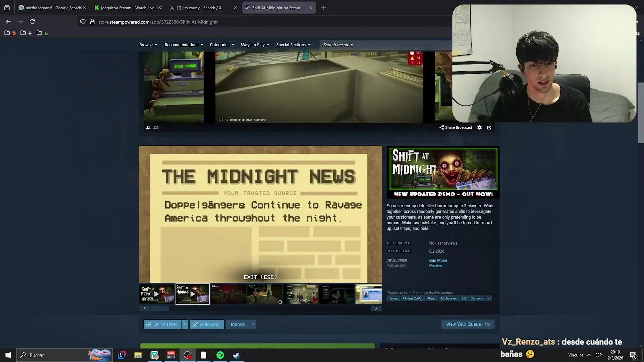Open blank document app in taskbar
Viewport: 644px width, 362px height.
[204, 355]
